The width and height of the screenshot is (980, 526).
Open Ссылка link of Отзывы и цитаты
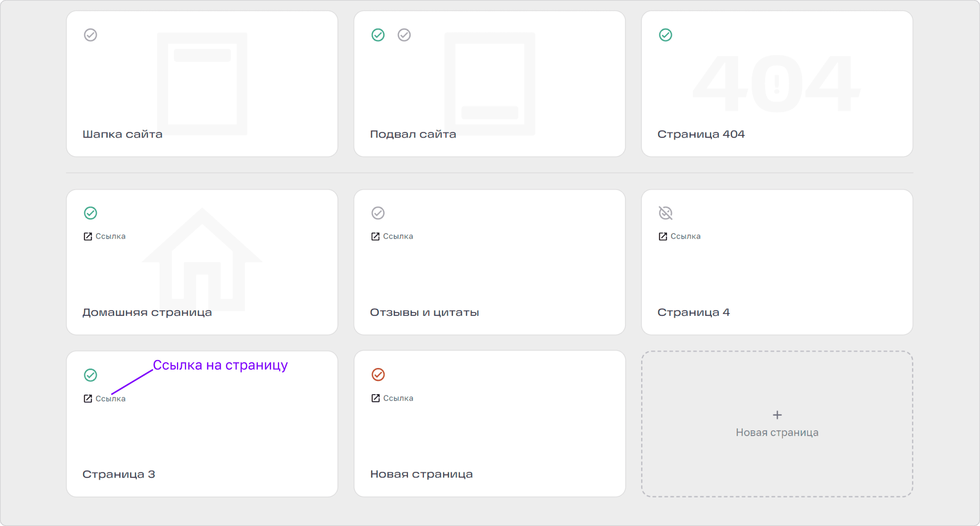point(398,236)
